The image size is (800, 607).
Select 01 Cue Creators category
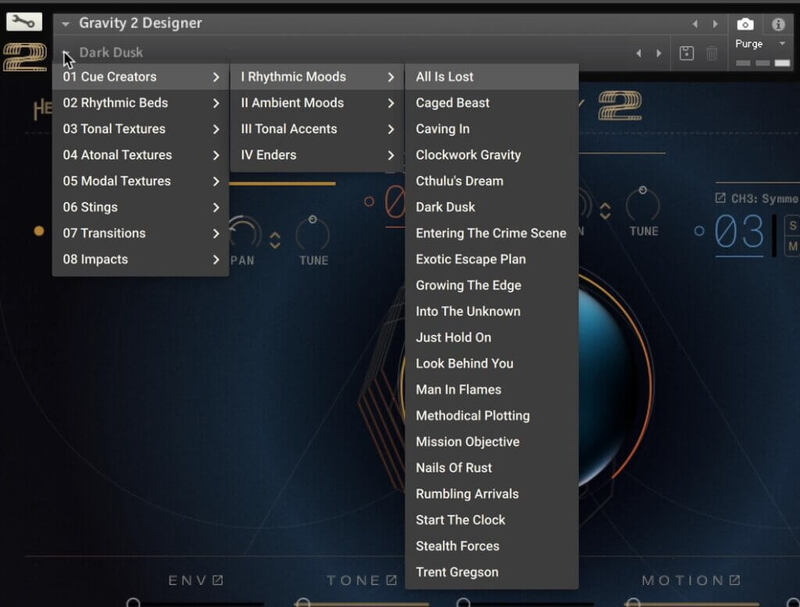140,77
